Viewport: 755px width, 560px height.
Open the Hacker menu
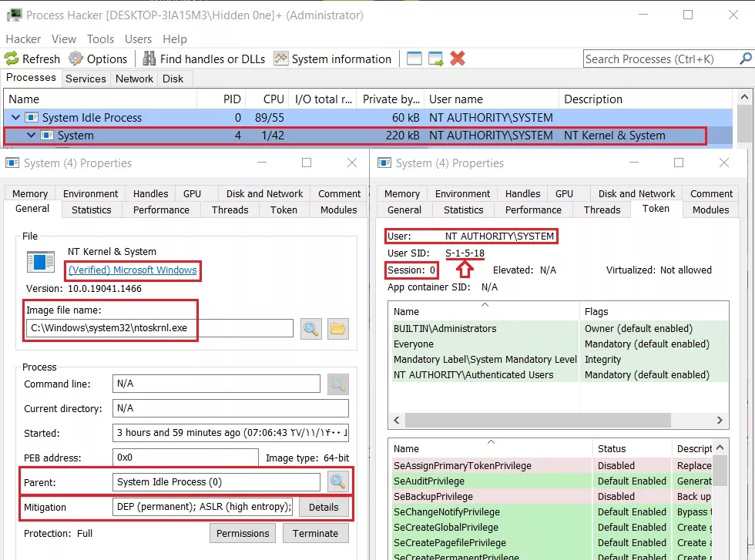pyautogui.click(x=23, y=39)
